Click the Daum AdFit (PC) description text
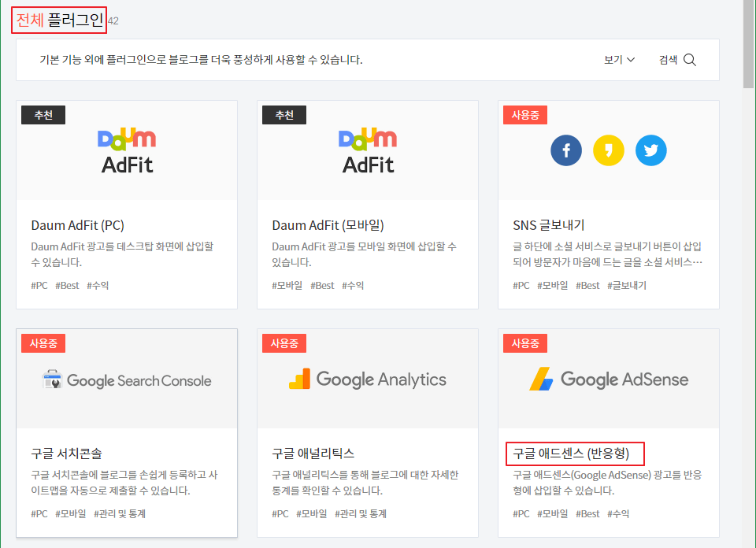 tap(123, 254)
